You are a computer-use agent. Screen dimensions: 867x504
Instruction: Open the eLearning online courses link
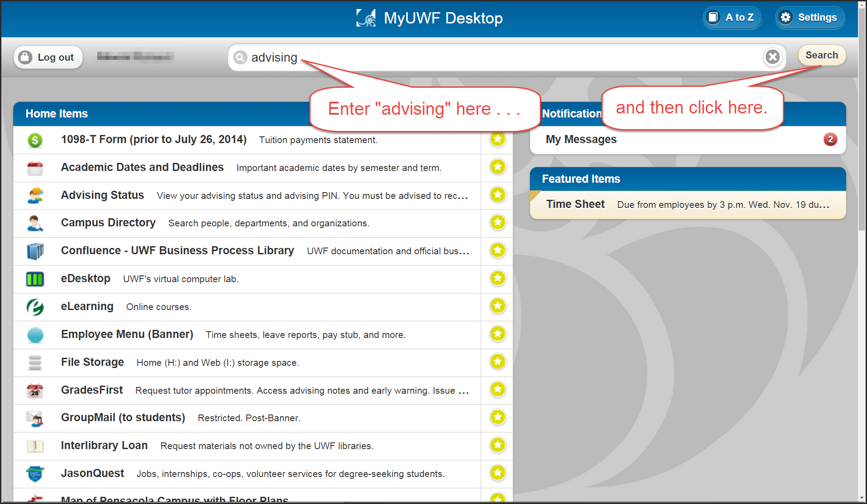click(87, 306)
